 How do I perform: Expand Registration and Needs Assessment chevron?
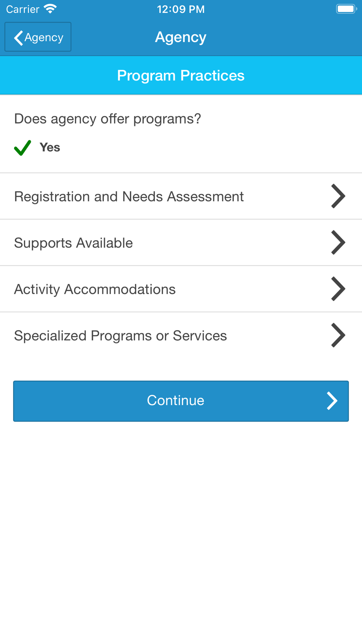tap(338, 196)
